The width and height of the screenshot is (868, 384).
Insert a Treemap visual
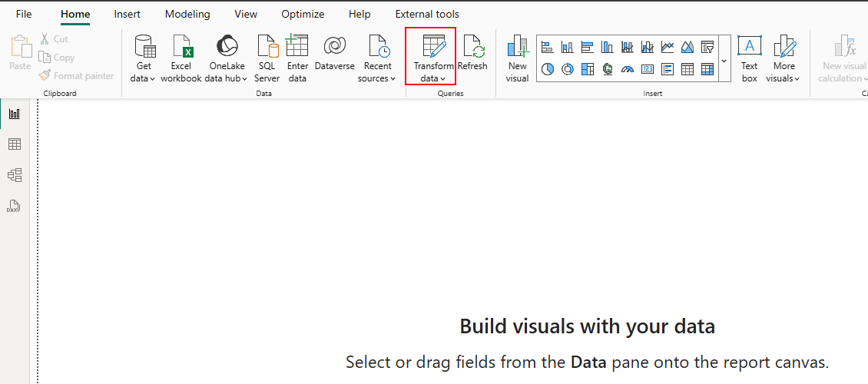click(588, 69)
